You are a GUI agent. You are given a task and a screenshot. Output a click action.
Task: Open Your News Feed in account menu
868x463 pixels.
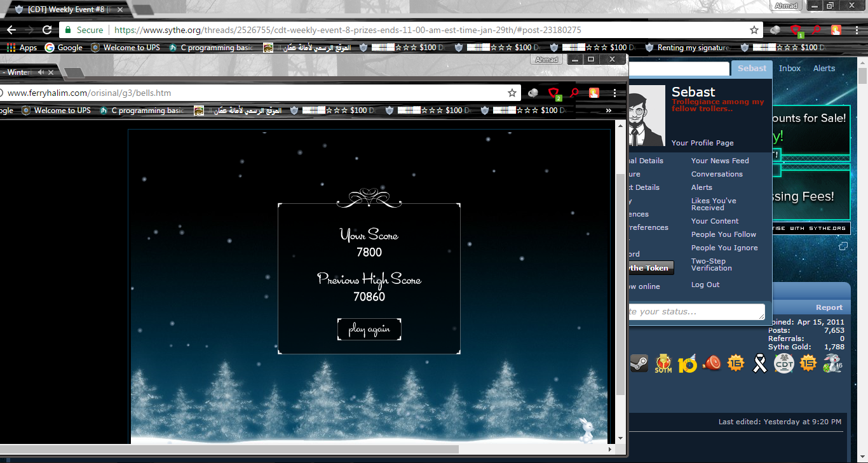point(720,161)
